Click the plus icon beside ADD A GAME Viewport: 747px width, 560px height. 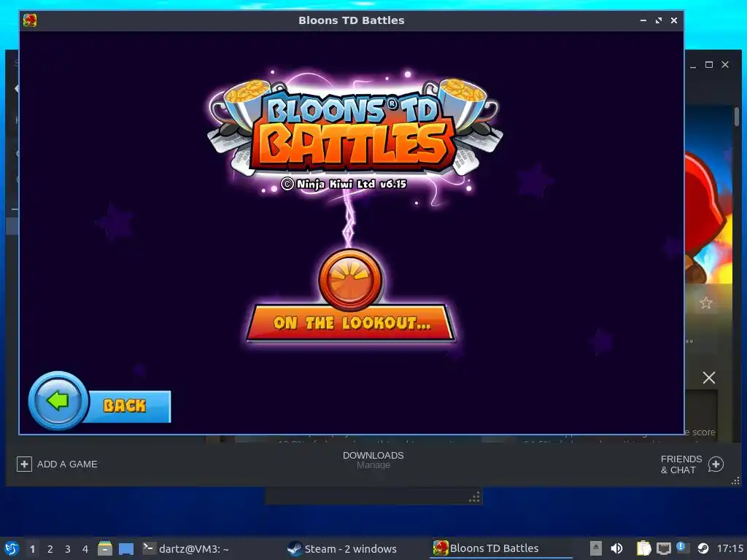(x=24, y=464)
